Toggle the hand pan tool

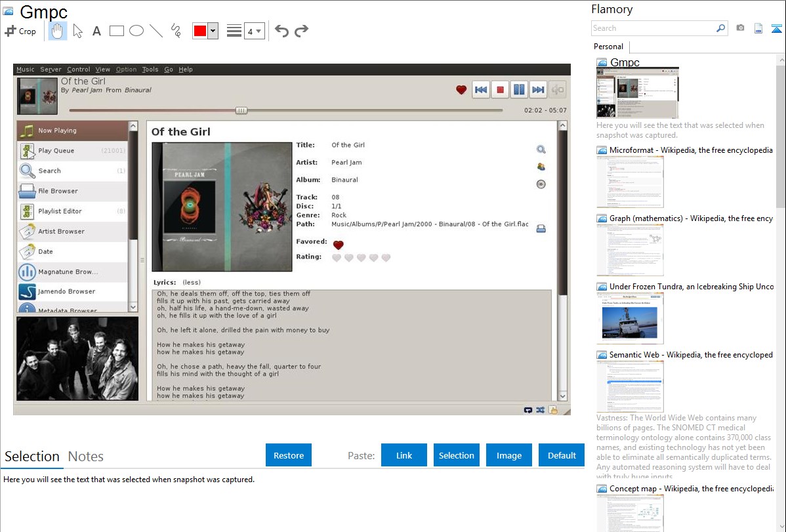click(58, 31)
